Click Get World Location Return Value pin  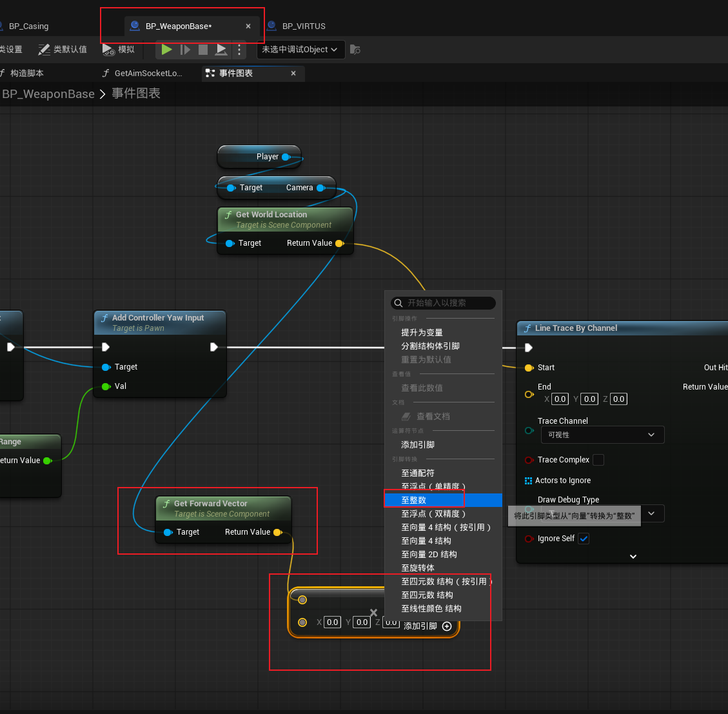(x=339, y=243)
